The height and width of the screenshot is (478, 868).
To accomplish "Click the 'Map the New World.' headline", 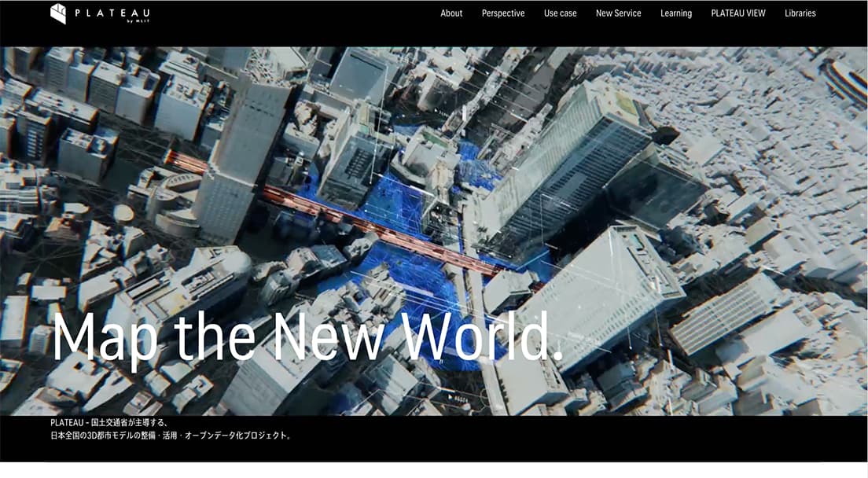I will coord(307,338).
